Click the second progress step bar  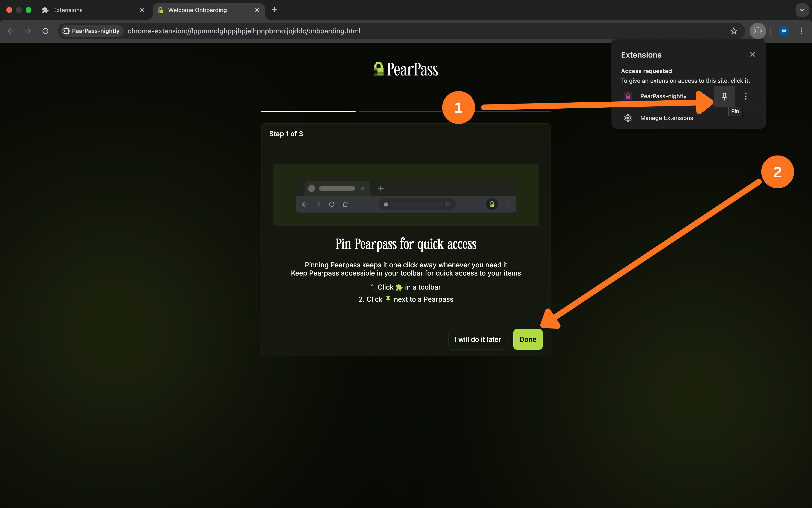[406, 111]
